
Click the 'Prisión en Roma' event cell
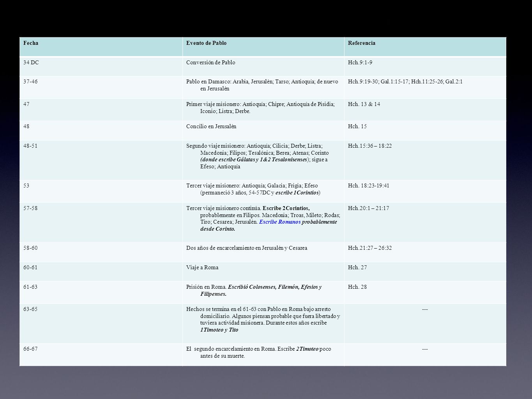[263, 292]
